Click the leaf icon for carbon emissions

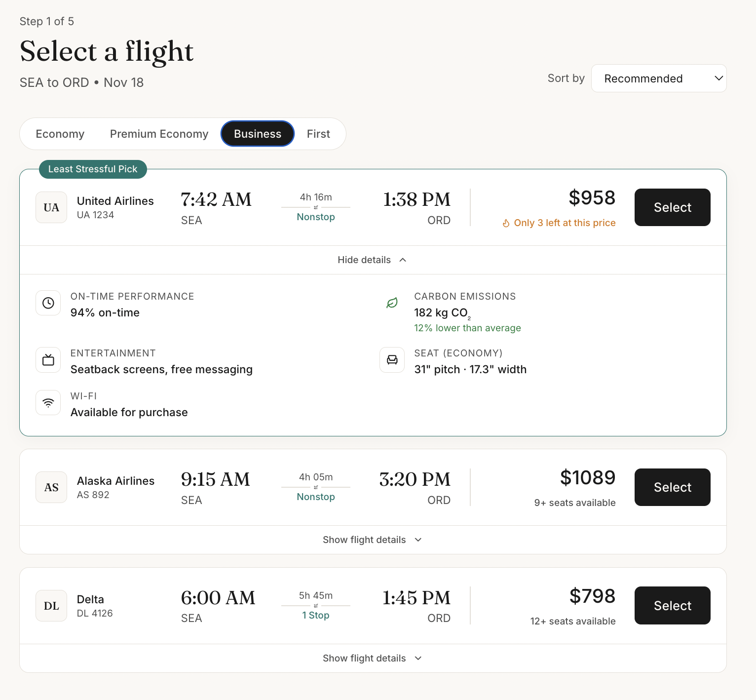click(x=392, y=303)
